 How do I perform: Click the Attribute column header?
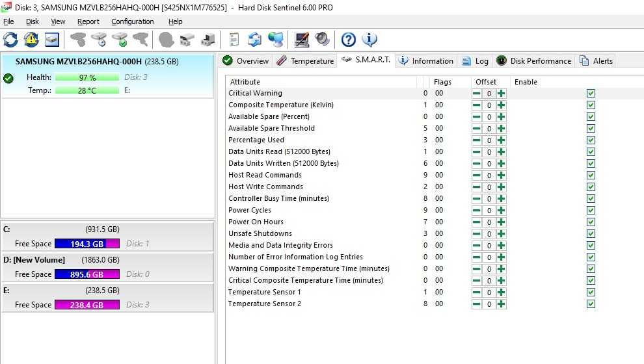click(x=321, y=82)
